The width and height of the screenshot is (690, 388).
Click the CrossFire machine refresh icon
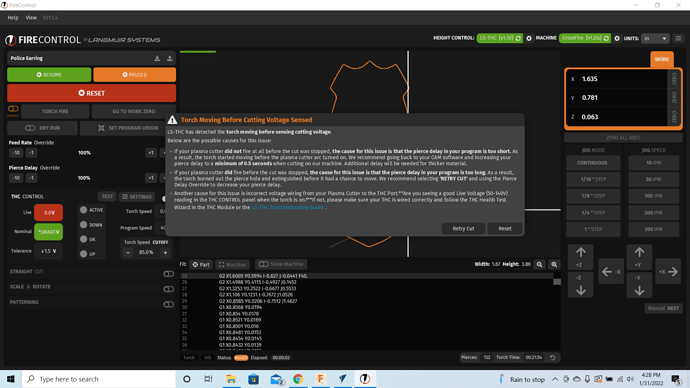(606, 38)
